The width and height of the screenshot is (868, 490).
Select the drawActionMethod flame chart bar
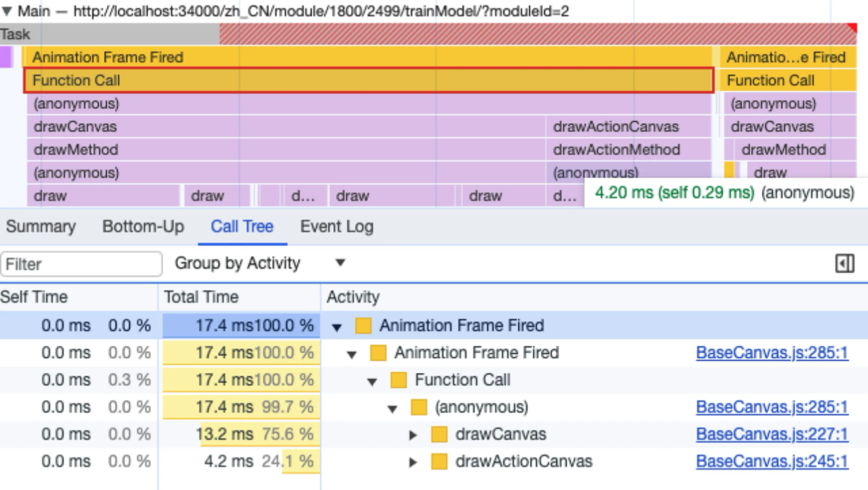pos(628,150)
